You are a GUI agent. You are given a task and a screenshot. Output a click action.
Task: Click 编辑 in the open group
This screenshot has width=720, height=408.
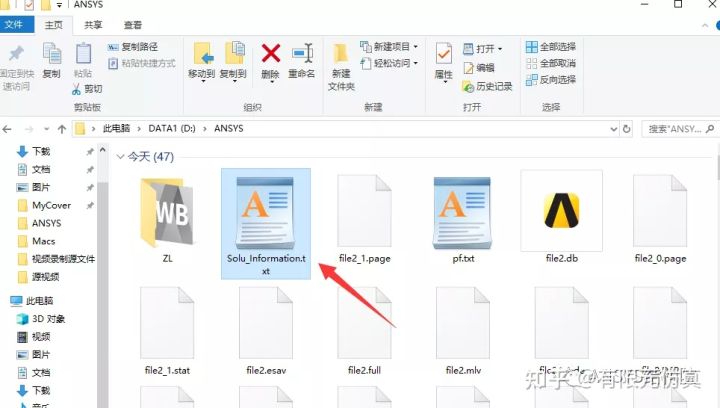click(x=479, y=68)
